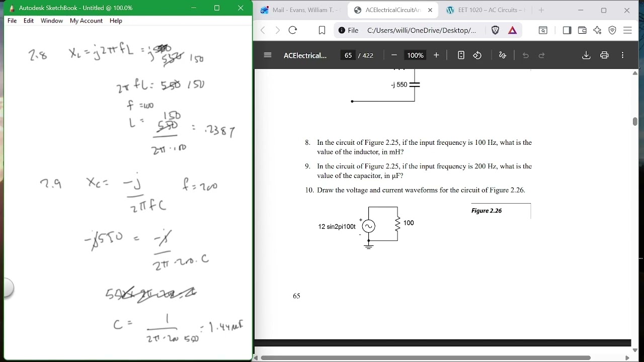Undo the last PDF annotation

[526, 55]
